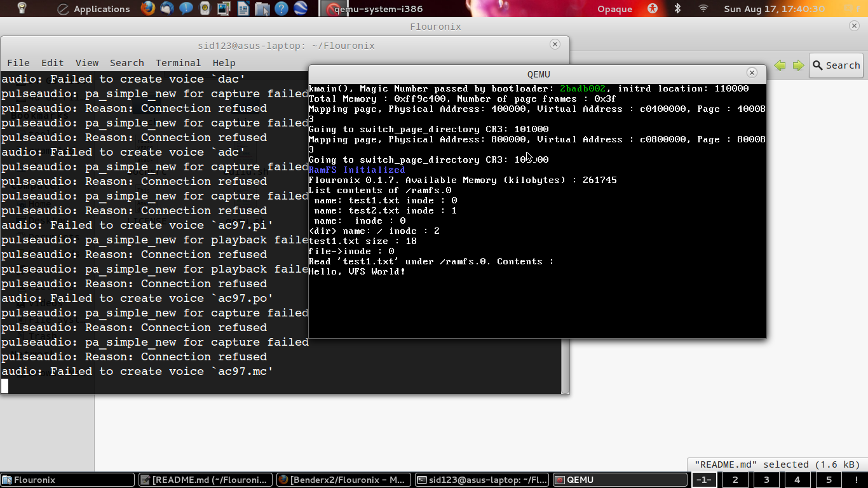This screenshot has height=488, width=868.
Task: Open the Edit menu in terminal
Action: pos(53,63)
